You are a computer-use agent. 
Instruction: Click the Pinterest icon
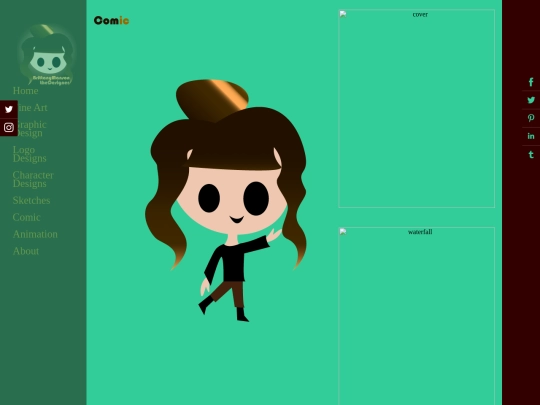(531, 118)
